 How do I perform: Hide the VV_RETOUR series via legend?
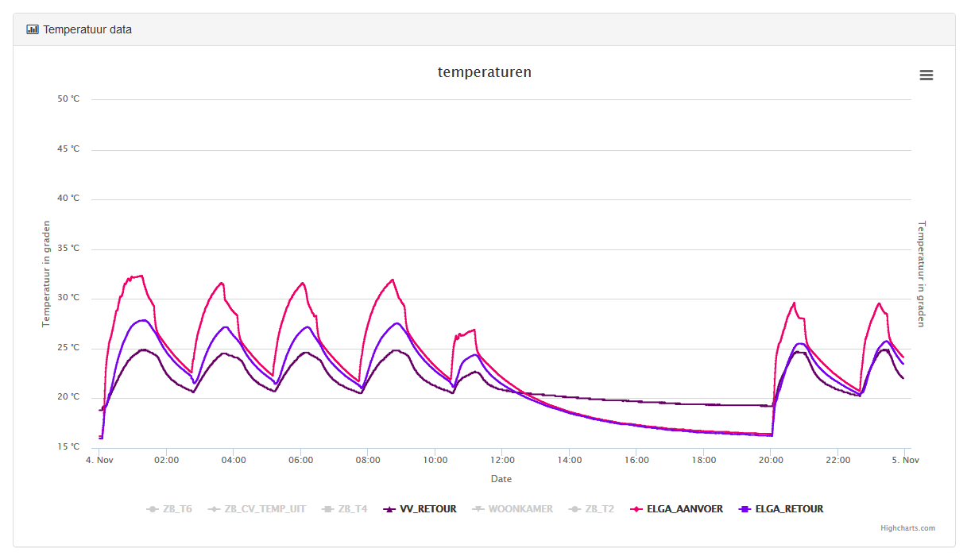pyautogui.click(x=427, y=509)
